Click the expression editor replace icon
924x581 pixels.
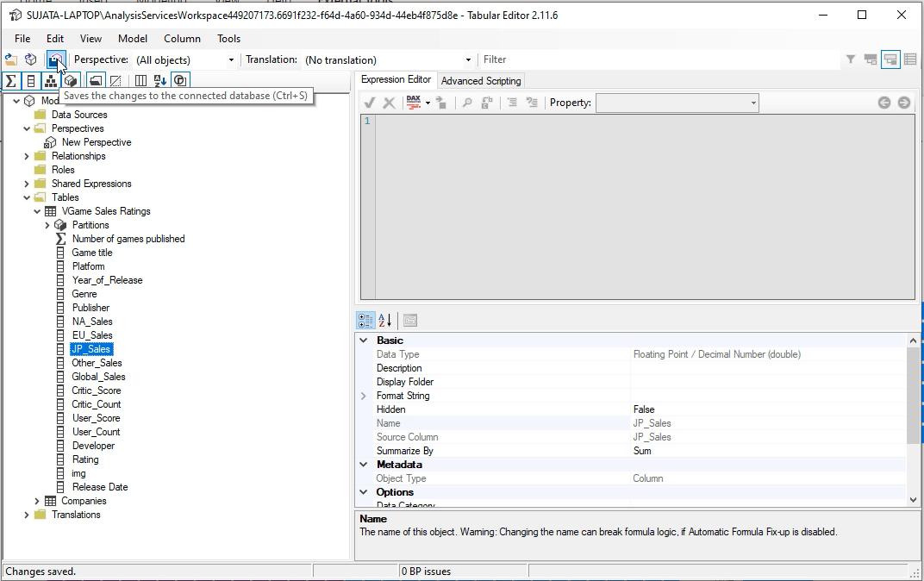[487, 103]
